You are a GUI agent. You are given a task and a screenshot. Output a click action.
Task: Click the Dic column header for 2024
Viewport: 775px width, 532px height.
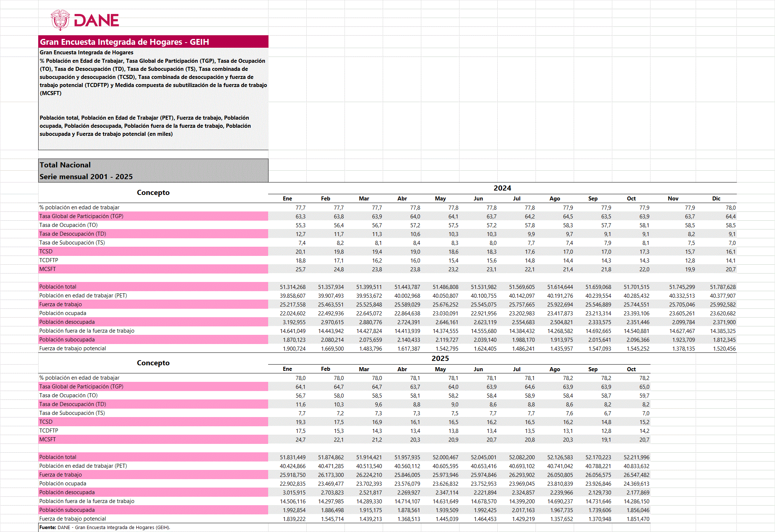click(716, 199)
